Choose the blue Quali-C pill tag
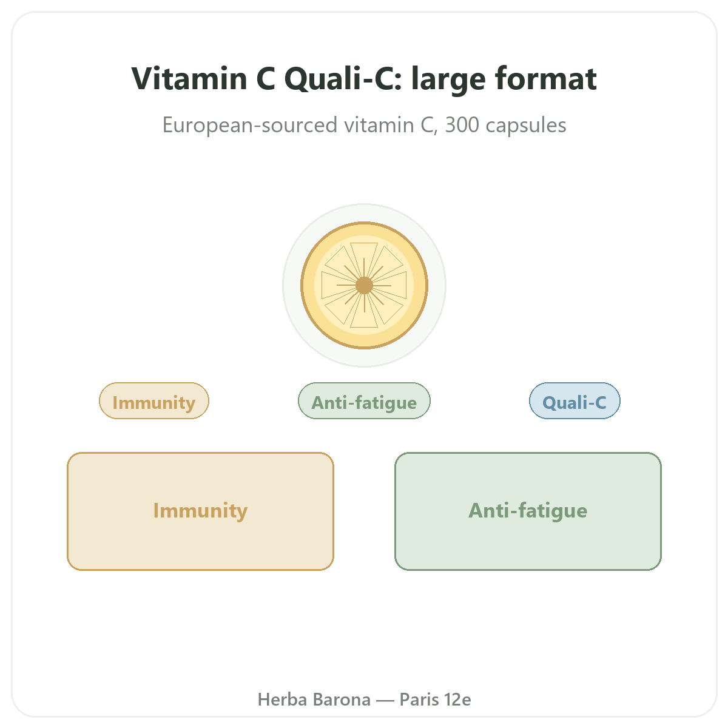Viewport: 728px width, 728px height. [x=575, y=401]
